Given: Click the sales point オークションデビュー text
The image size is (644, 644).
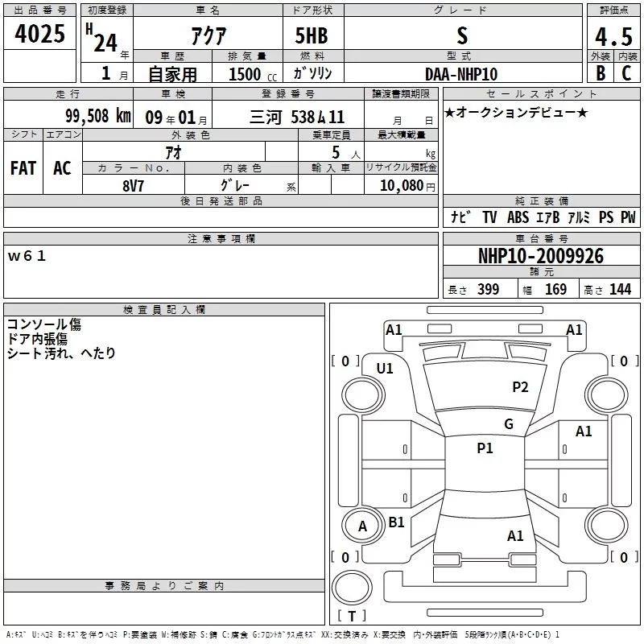Looking at the screenshot, I should click(x=516, y=112).
